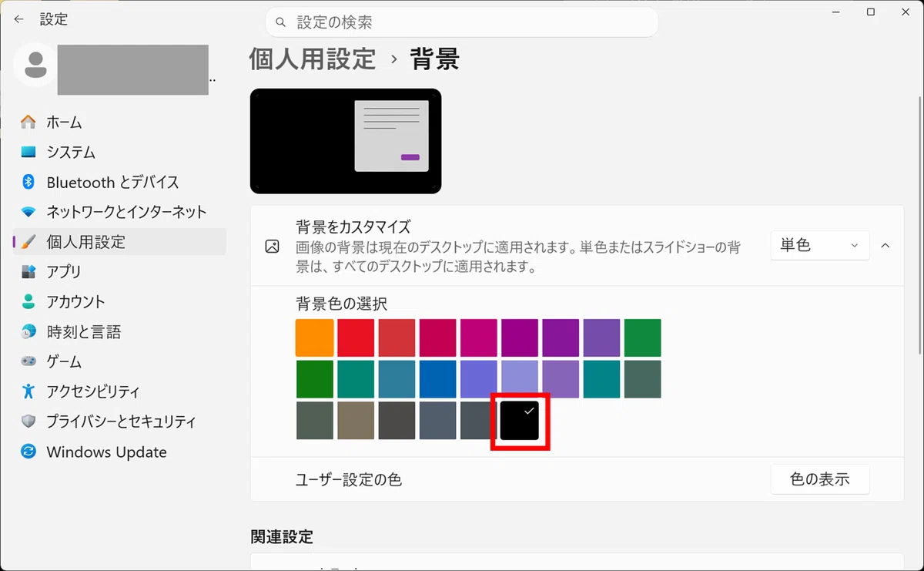Click the 背景色の選択 label
This screenshot has width=924, height=571.
click(x=341, y=304)
